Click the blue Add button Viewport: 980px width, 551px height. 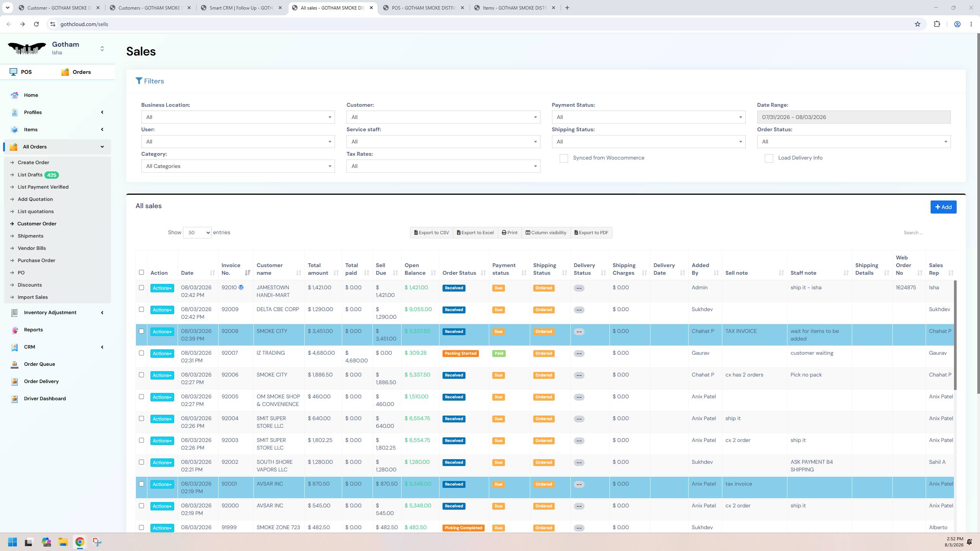pyautogui.click(x=943, y=207)
